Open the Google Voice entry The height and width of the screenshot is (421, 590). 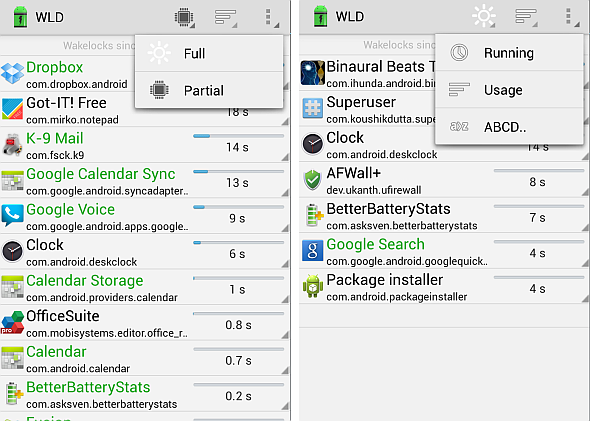(145, 216)
